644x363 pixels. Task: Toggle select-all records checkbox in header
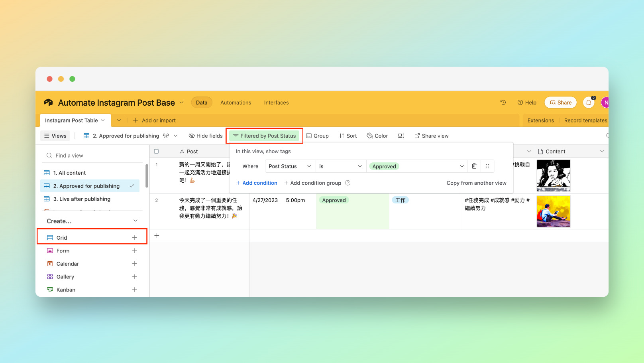156,152
